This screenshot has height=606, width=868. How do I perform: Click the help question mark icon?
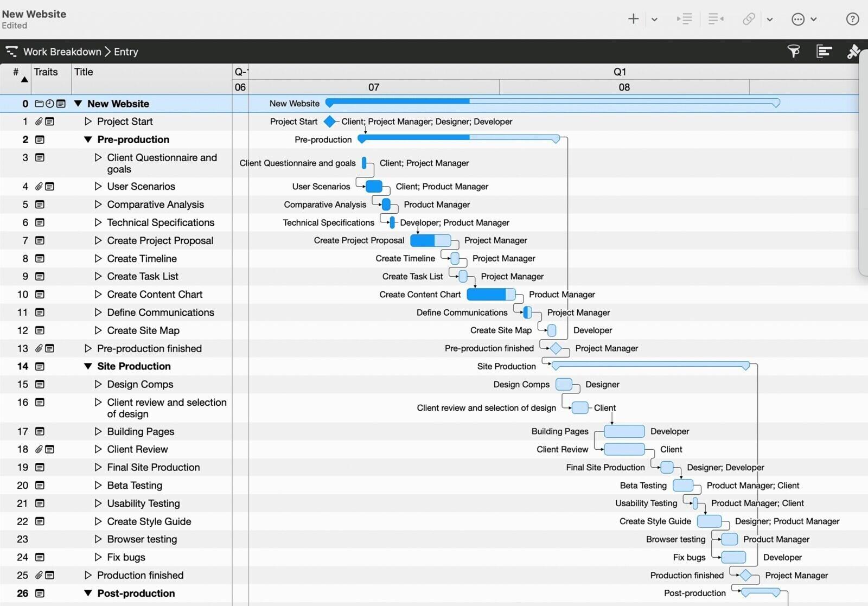coord(852,19)
